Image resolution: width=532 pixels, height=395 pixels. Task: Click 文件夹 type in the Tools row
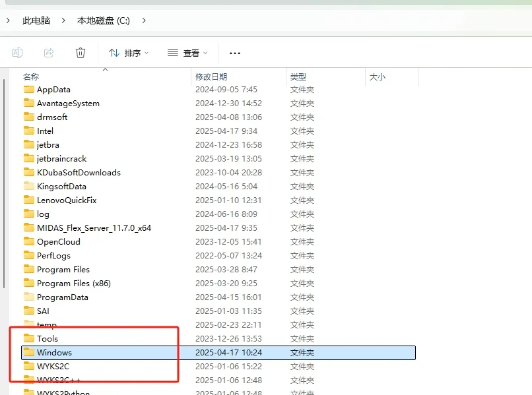click(302, 339)
